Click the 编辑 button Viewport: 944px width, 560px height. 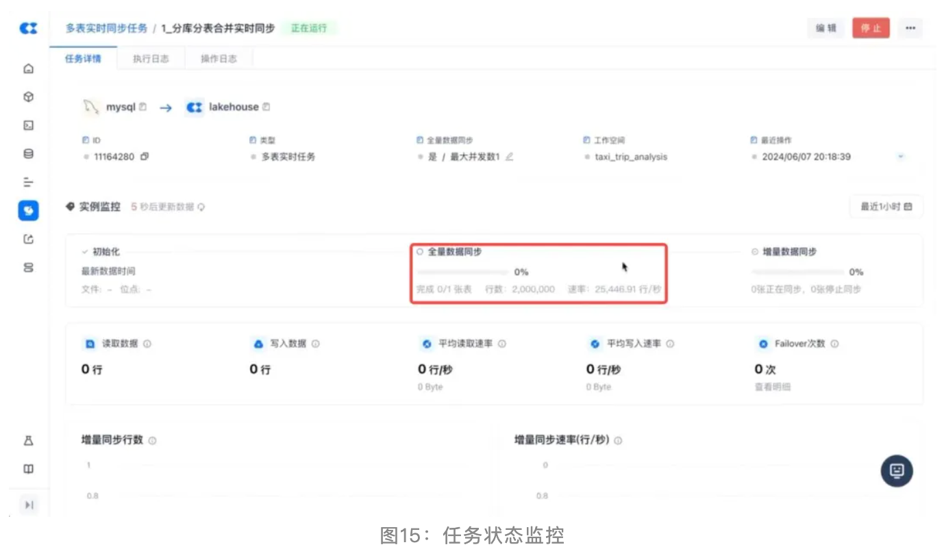coord(825,28)
